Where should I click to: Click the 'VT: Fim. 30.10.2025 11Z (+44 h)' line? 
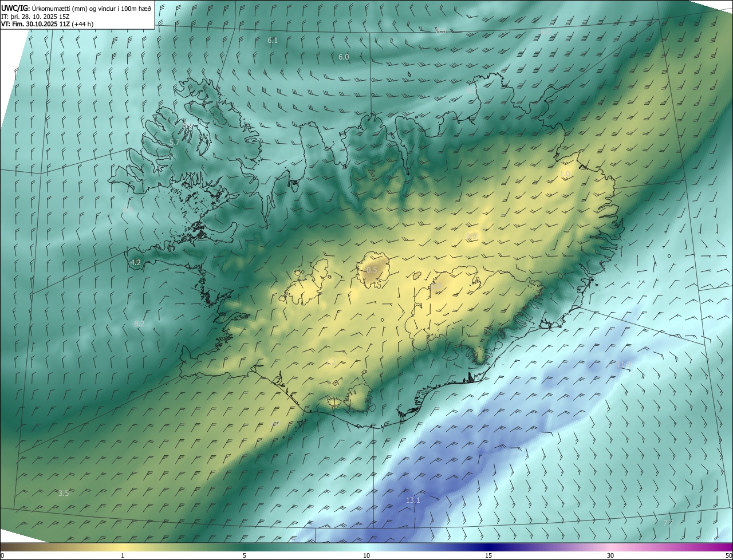[48, 24]
